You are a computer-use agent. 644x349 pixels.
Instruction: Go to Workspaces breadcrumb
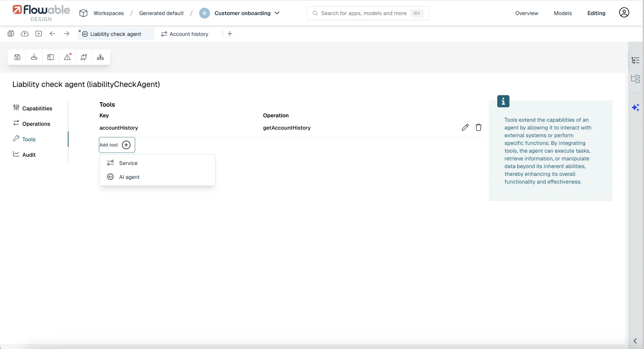point(109,13)
